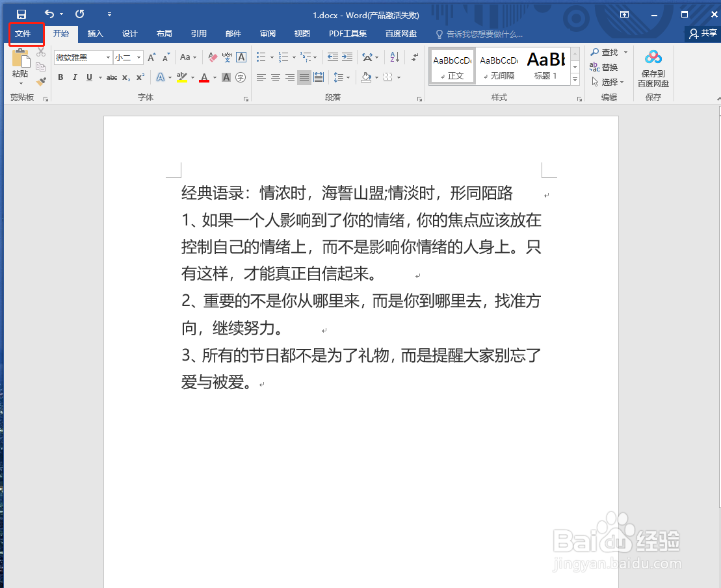
Task: Sort the paragraph list with the Sort icon
Action: [x=393, y=57]
